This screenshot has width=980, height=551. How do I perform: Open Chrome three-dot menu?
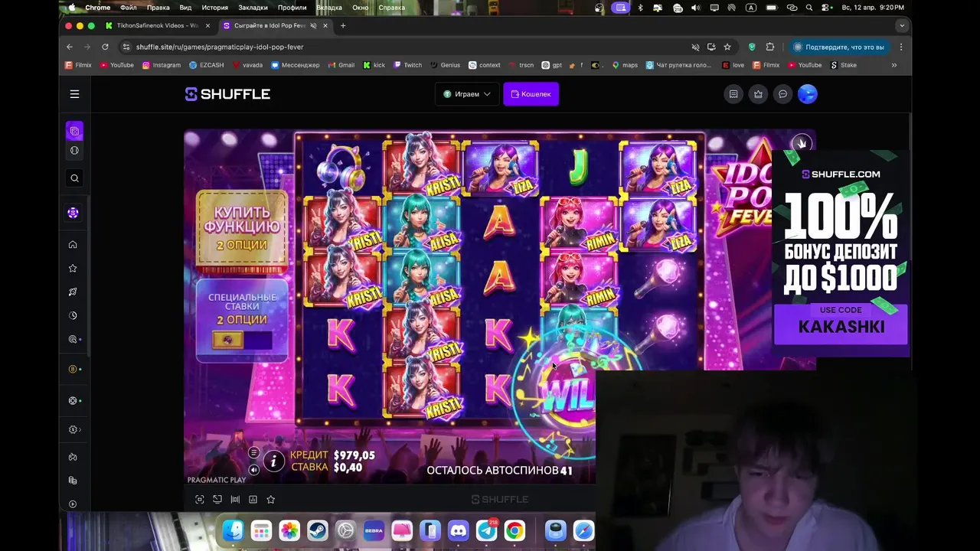click(901, 47)
